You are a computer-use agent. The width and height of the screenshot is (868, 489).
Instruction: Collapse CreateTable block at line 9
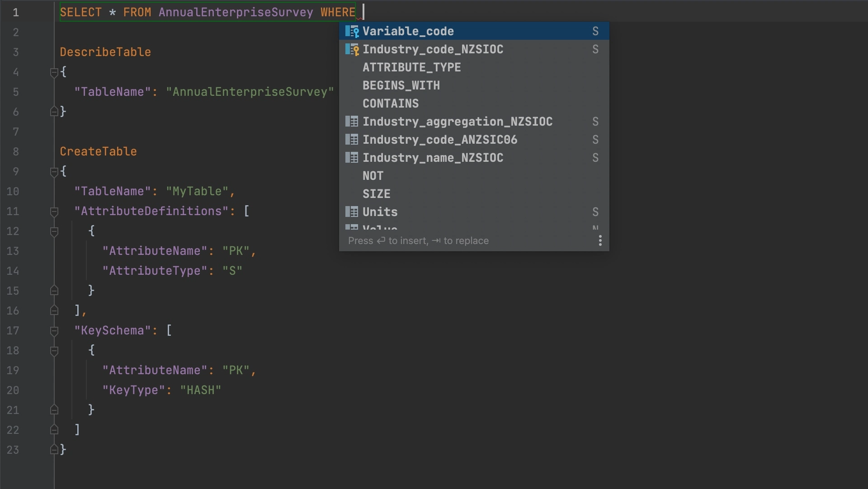[x=54, y=172]
